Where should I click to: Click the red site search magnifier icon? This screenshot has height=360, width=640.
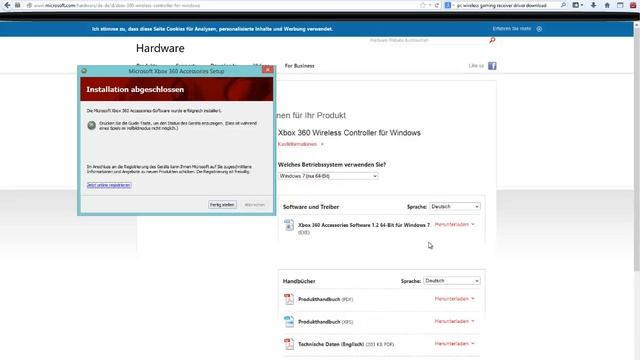tap(492, 40)
